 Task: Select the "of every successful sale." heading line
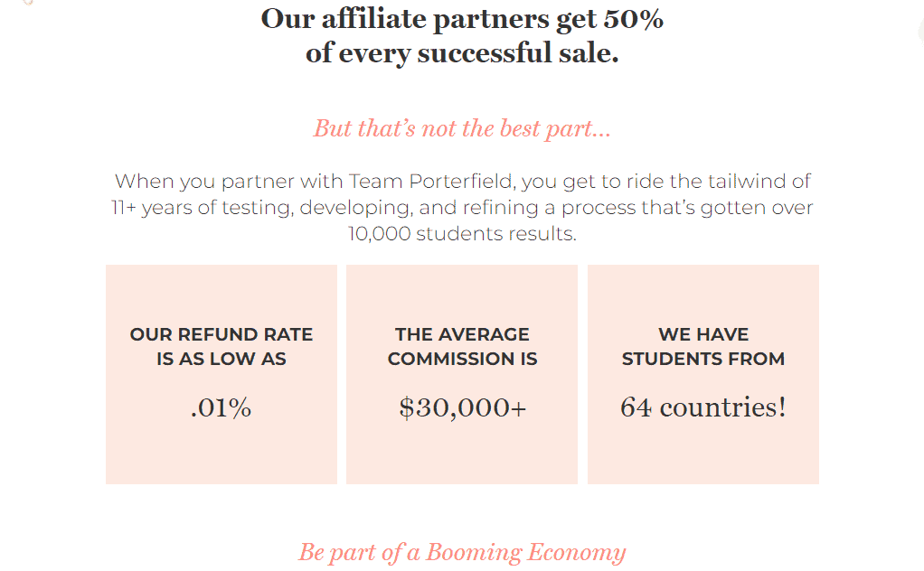(x=462, y=53)
